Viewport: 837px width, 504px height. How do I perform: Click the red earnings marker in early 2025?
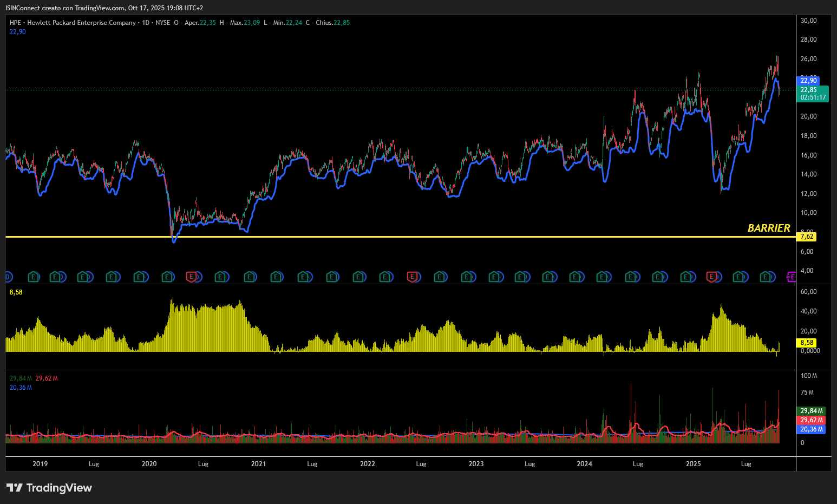(x=711, y=277)
